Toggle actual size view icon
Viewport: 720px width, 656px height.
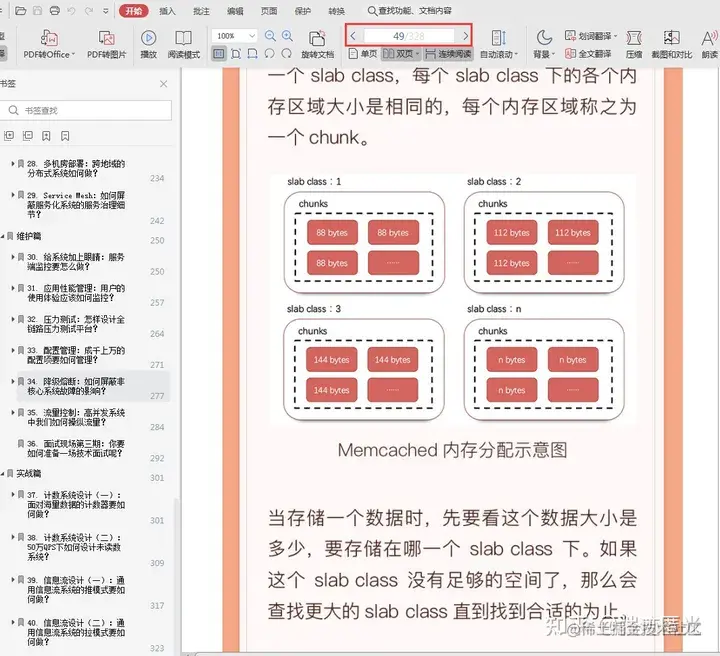tap(219, 54)
